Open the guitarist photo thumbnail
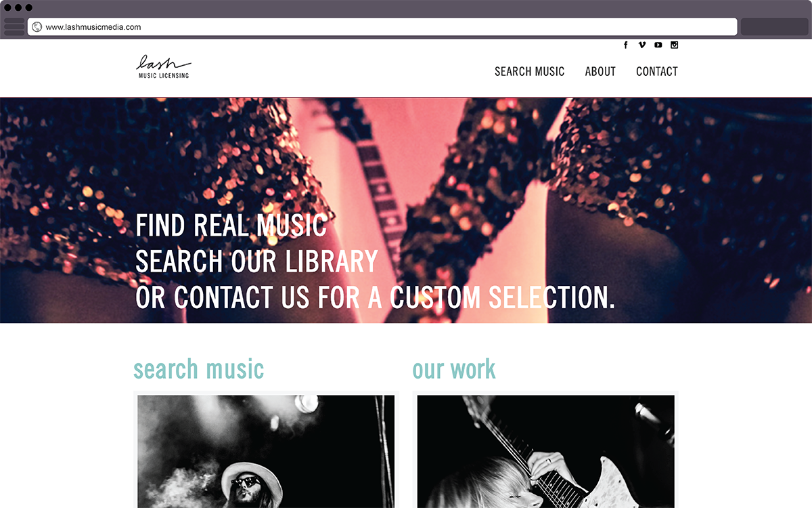Screen dimensions: 812x508 pos(546,451)
